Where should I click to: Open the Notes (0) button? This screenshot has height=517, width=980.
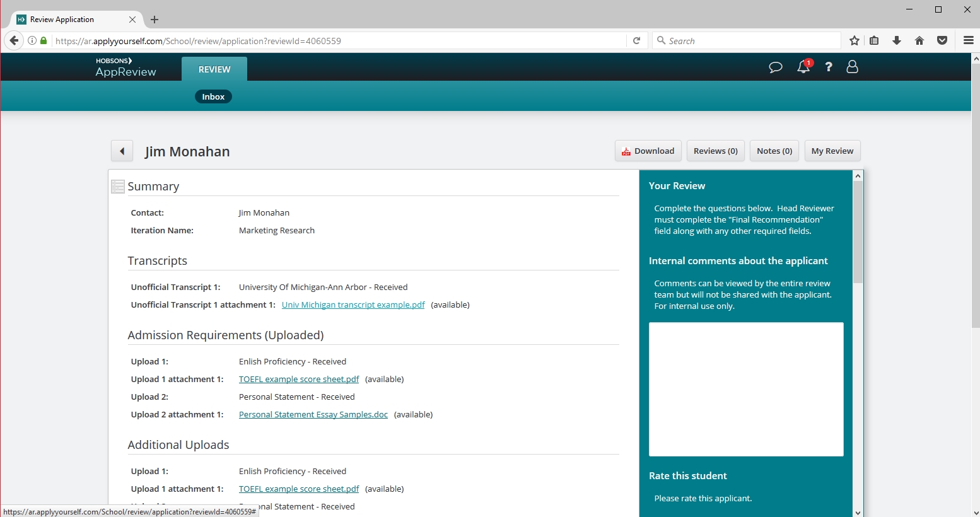pyautogui.click(x=774, y=151)
